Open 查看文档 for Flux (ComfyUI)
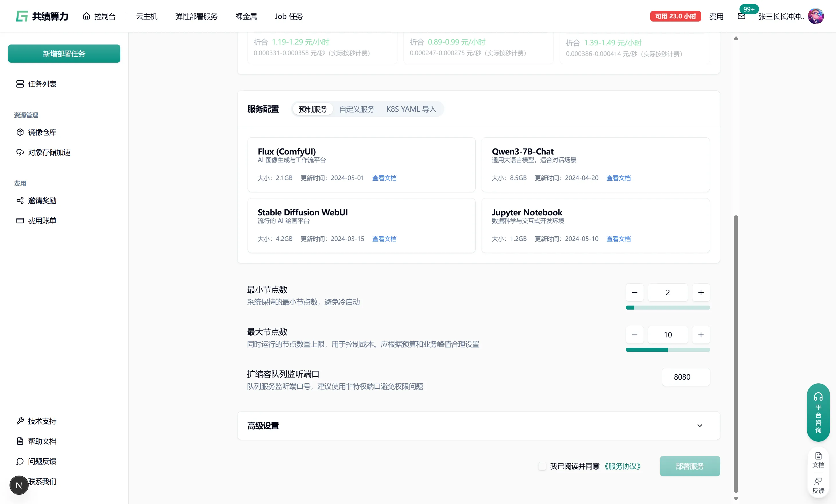 pyautogui.click(x=384, y=178)
